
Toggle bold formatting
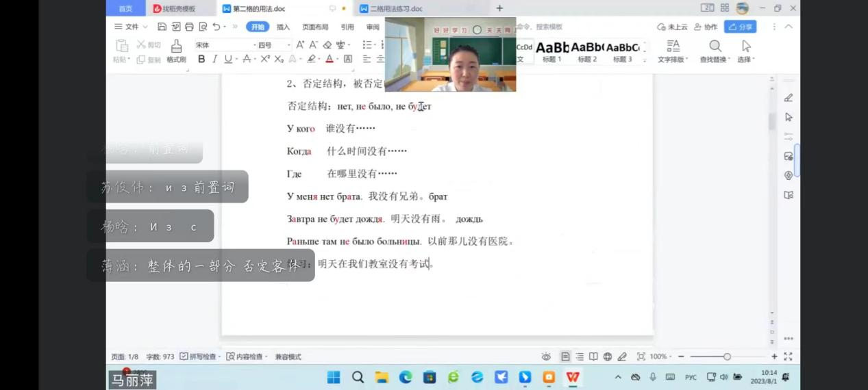(x=201, y=59)
